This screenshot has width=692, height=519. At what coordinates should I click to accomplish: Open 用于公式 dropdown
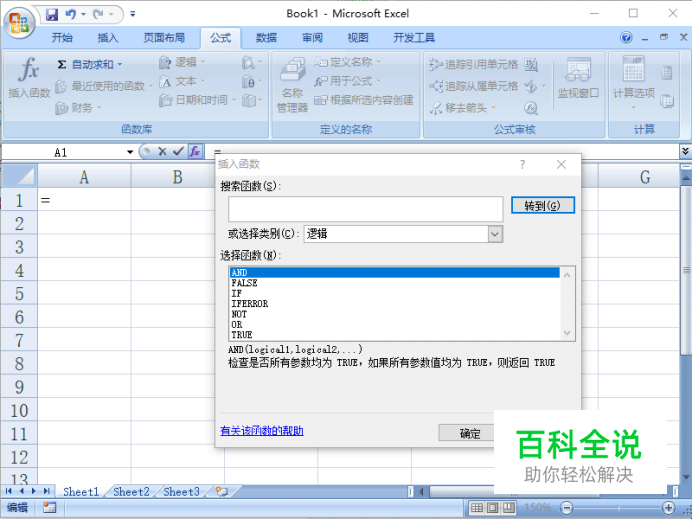tap(347, 81)
